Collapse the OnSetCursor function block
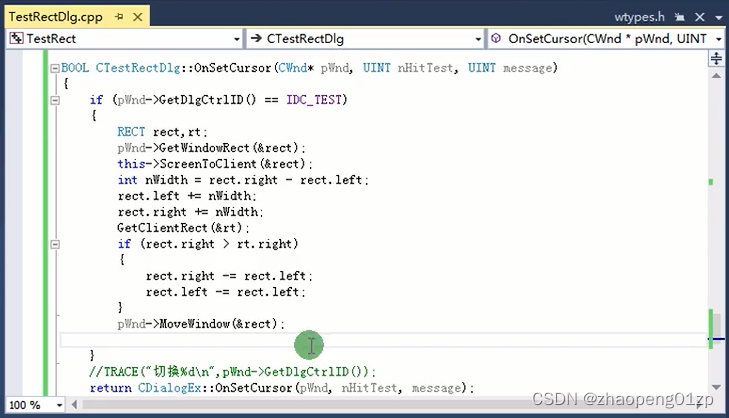 pyautogui.click(x=55, y=68)
